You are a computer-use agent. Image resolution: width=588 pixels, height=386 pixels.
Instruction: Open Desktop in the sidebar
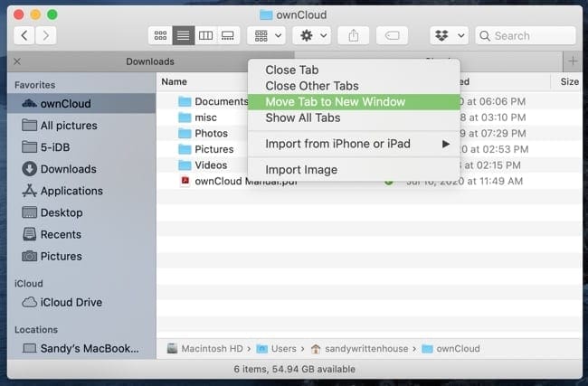point(81,212)
